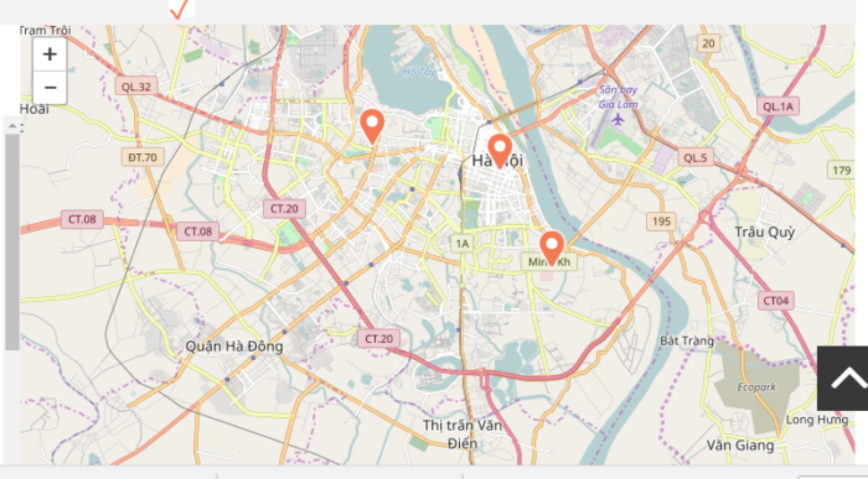Click the back-to-top chevron button
Image resolution: width=868 pixels, height=479 pixels.
(x=842, y=378)
